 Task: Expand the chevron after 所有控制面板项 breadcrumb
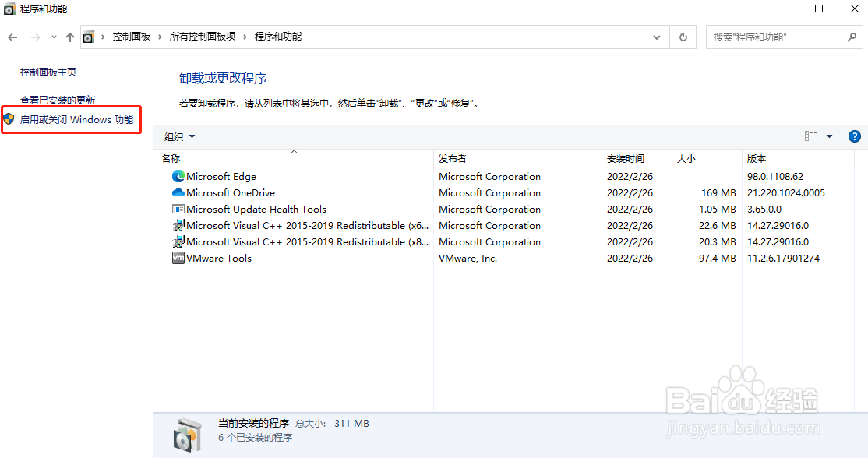(x=245, y=37)
